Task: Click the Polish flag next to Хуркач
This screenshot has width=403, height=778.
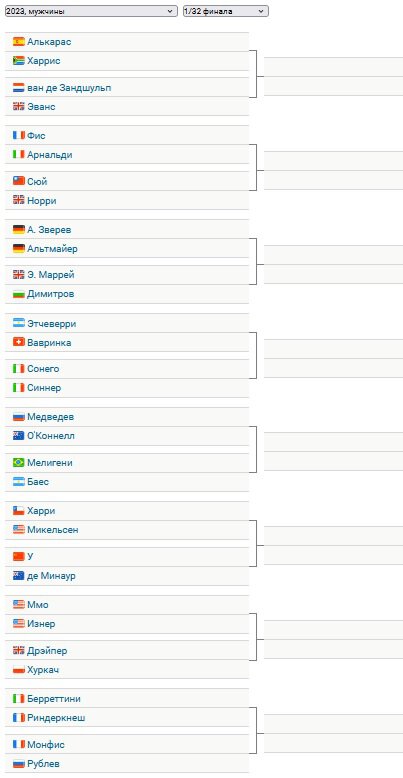Action: pyautogui.click(x=19, y=670)
